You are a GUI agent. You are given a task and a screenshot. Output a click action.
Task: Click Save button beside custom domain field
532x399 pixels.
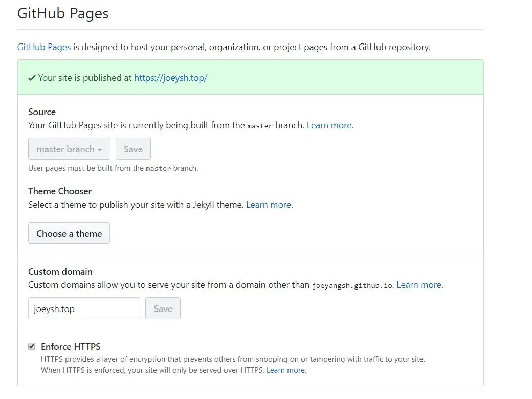(163, 308)
